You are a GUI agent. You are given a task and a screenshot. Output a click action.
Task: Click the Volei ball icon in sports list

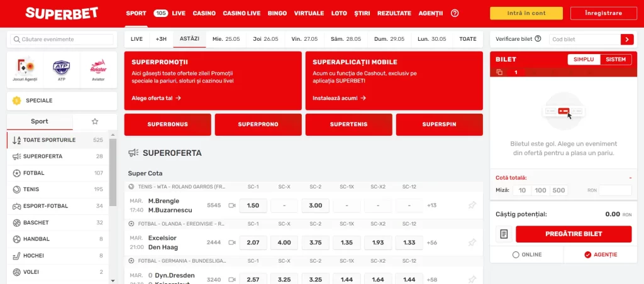click(16, 272)
